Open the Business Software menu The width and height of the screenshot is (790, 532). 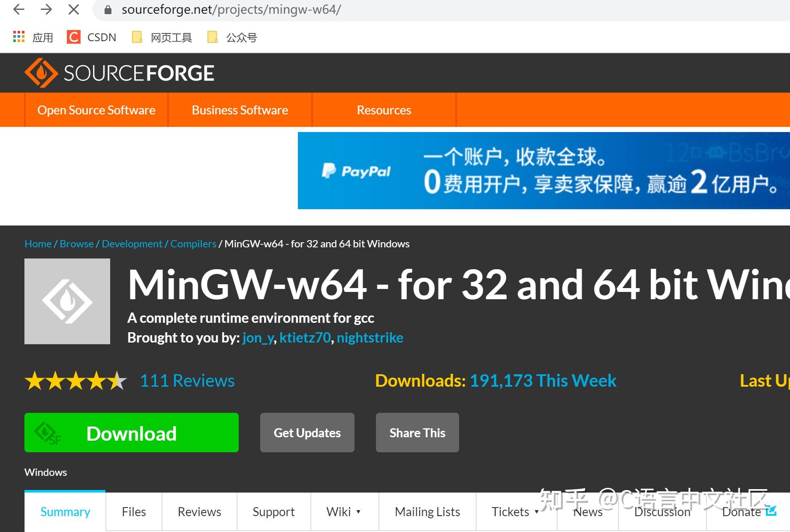(240, 110)
